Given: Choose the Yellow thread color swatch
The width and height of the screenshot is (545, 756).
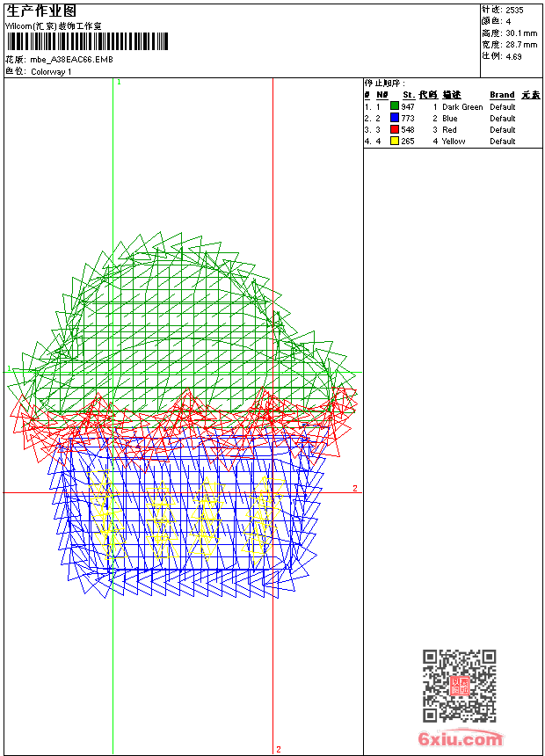Looking at the screenshot, I should pyautogui.click(x=395, y=141).
